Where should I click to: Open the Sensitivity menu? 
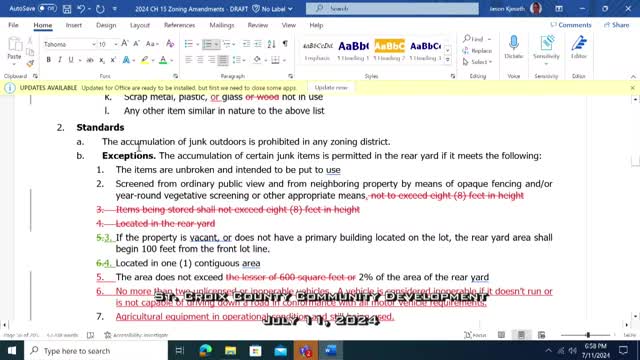[x=546, y=50]
